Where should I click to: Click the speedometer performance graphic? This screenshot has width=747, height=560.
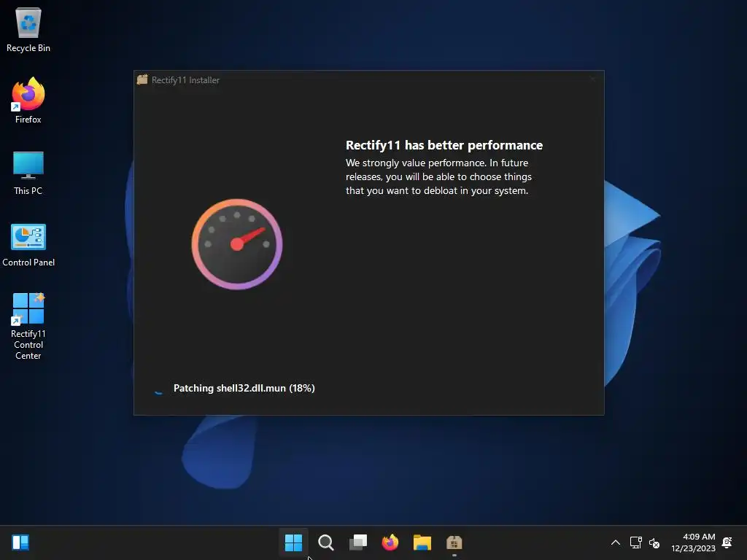click(237, 244)
